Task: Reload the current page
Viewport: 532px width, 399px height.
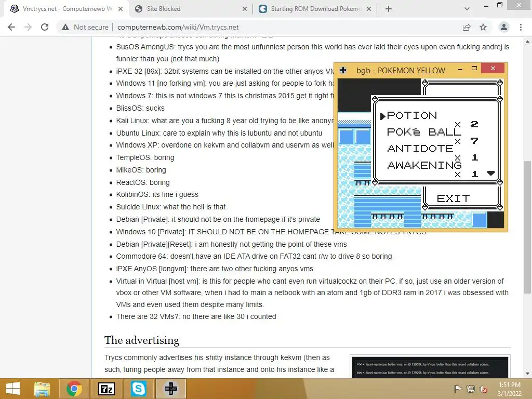Action: click(45, 27)
